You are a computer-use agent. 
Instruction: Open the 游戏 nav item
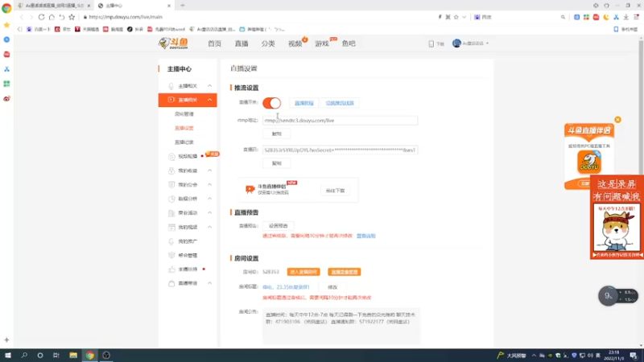coord(321,43)
